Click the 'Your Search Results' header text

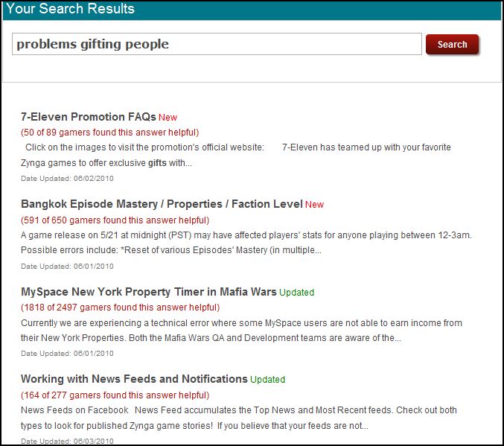click(x=70, y=8)
